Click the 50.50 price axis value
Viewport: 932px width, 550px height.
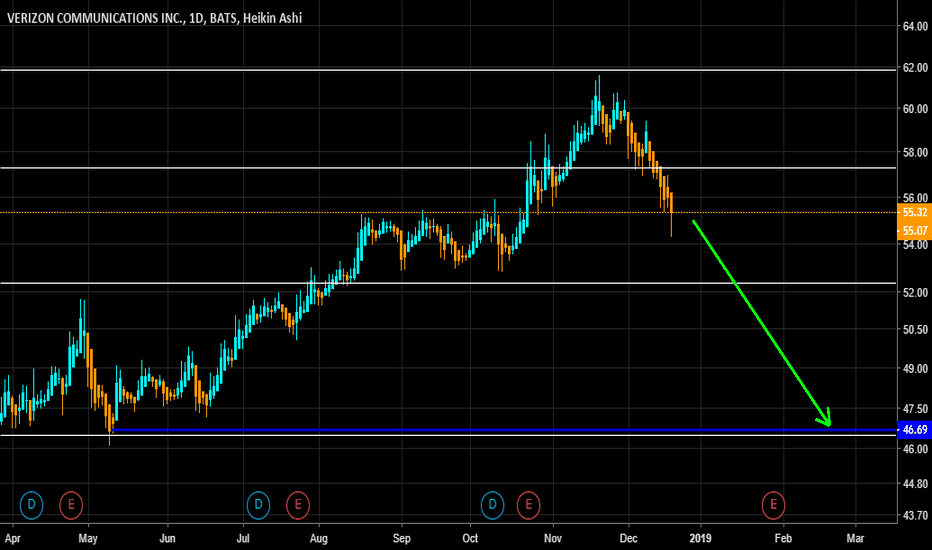point(915,329)
